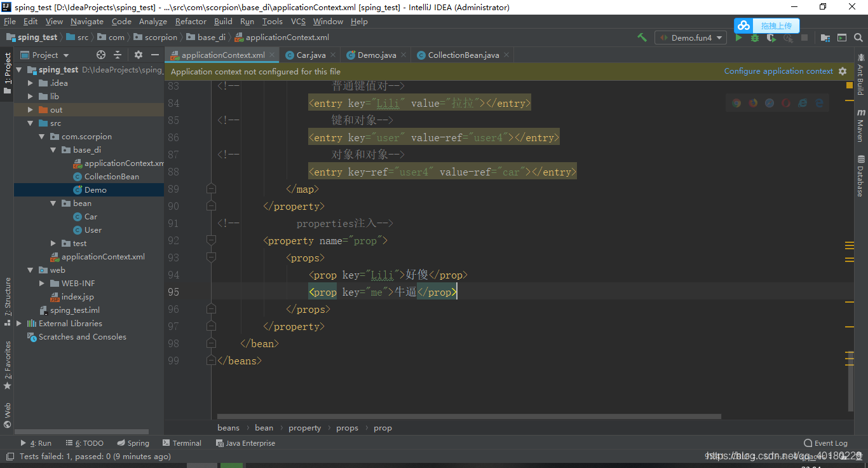868x468 pixels.
Task: Open the Run Anything terminal icon
Action: click(842, 38)
